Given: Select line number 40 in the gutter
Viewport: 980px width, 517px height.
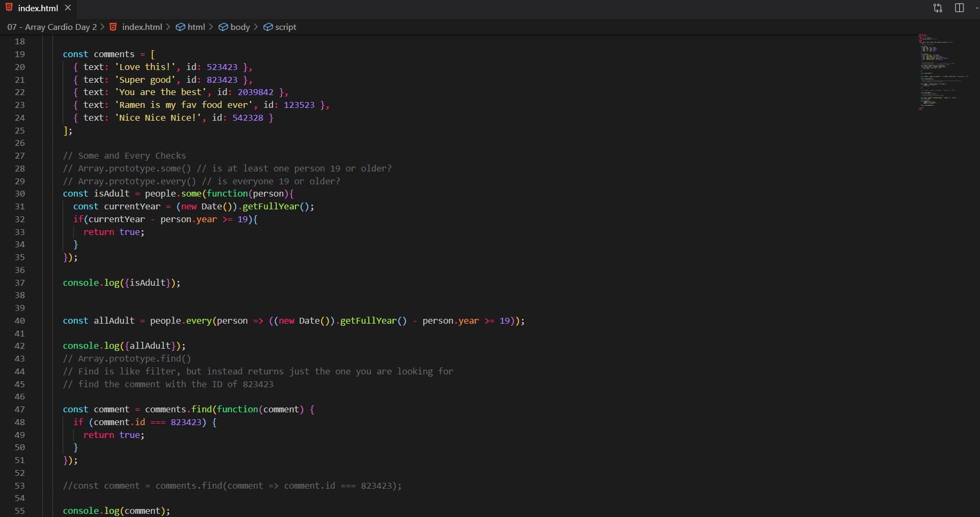Looking at the screenshot, I should [20, 320].
